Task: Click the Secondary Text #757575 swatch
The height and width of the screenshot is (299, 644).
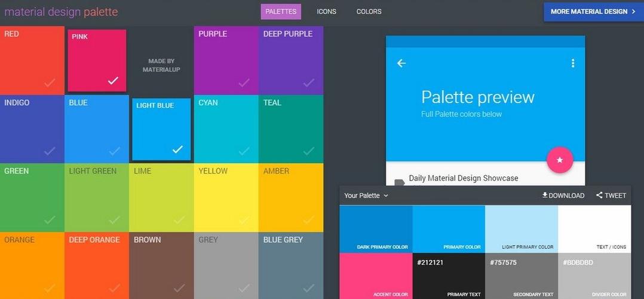Action: [x=522, y=276]
